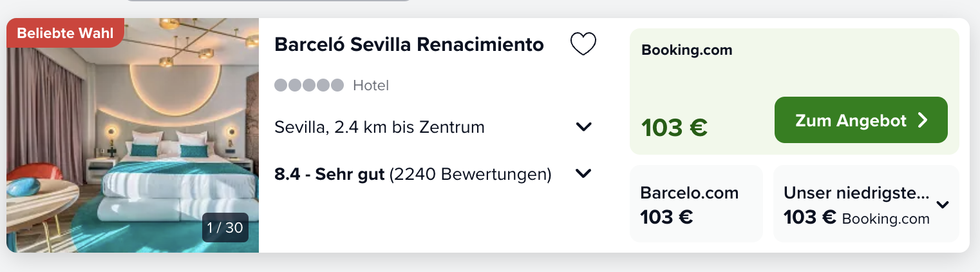The width and height of the screenshot is (980, 272).
Task: Open the hotel room photo
Action: (133, 135)
